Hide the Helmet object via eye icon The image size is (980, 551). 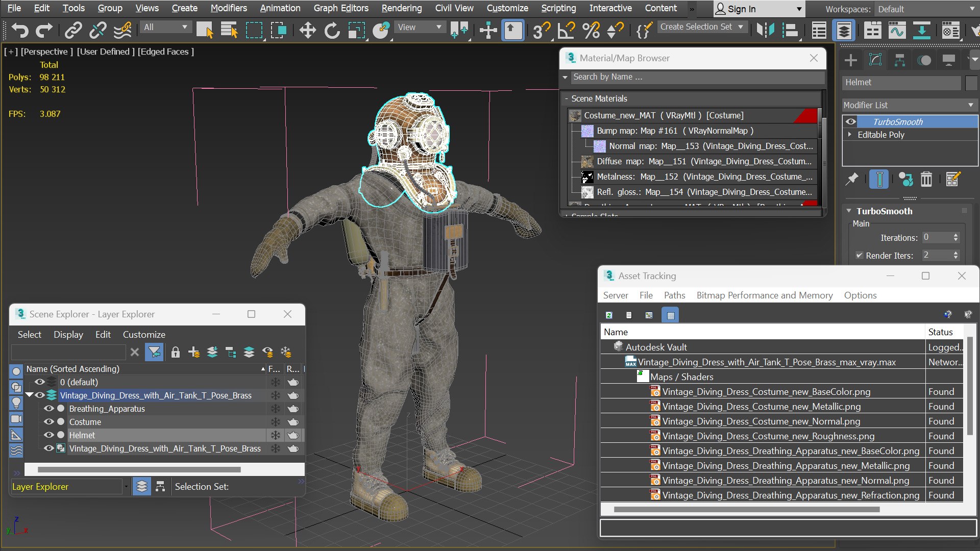point(48,435)
